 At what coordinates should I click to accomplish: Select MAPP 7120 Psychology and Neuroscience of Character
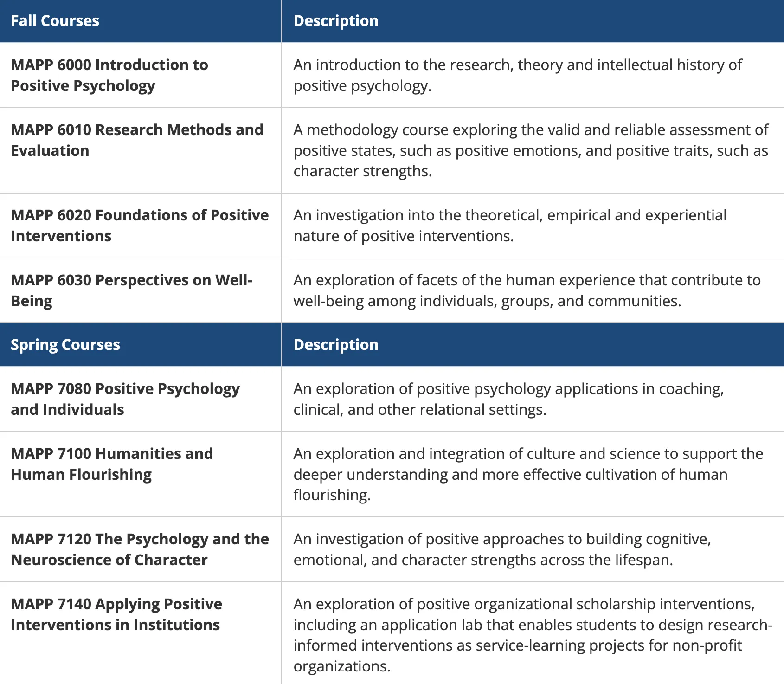point(139,549)
